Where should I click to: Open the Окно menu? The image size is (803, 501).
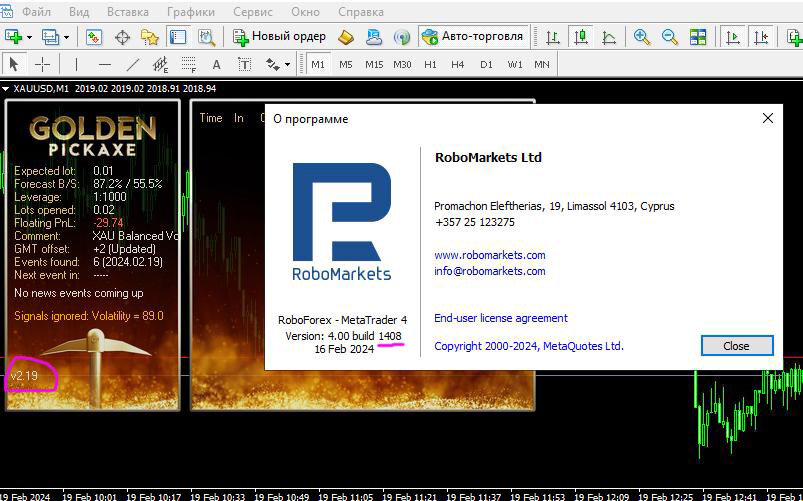point(305,12)
